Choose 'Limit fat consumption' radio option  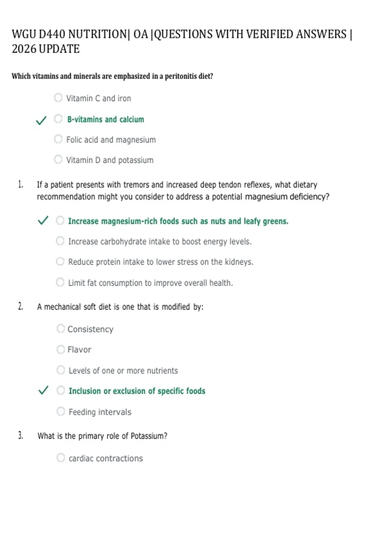(60, 282)
